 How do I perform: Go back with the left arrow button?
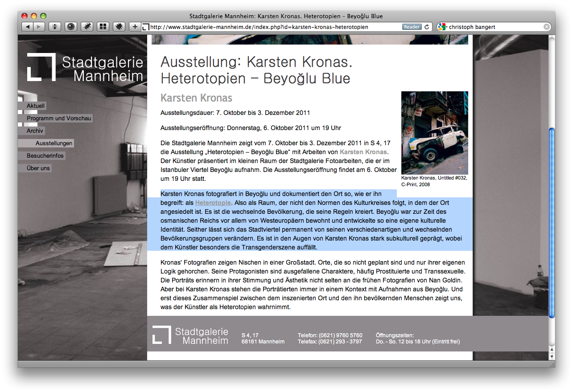pos(27,27)
